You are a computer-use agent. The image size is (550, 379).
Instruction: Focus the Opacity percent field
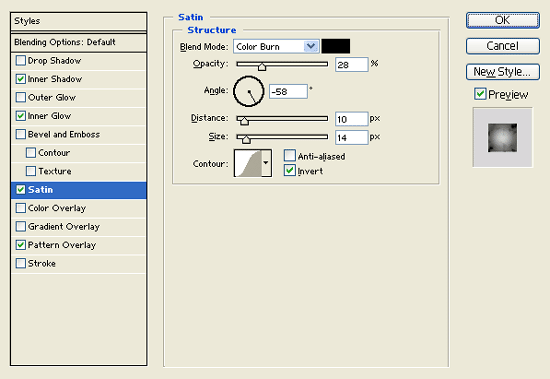pyautogui.click(x=351, y=65)
